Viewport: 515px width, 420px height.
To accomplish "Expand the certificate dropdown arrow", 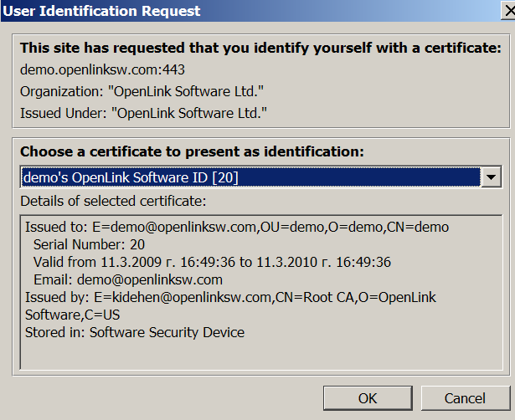I will [x=491, y=177].
